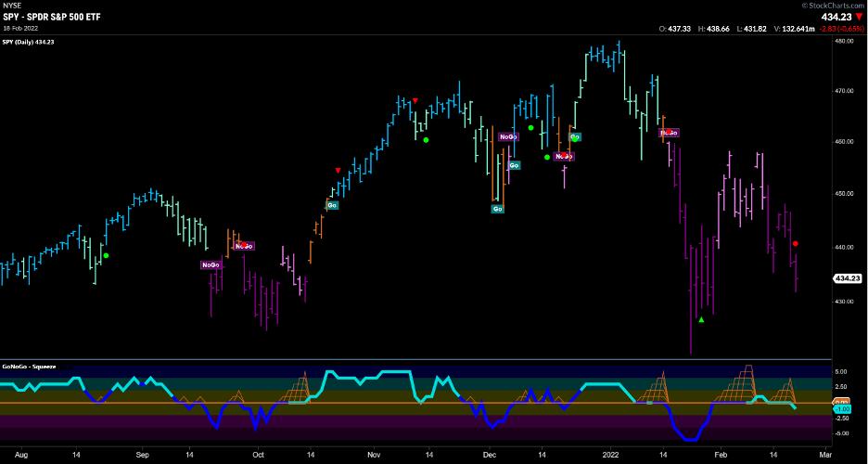Click the -5.00 oscillator axis label
This screenshot has width=868, height=464.
(x=842, y=433)
